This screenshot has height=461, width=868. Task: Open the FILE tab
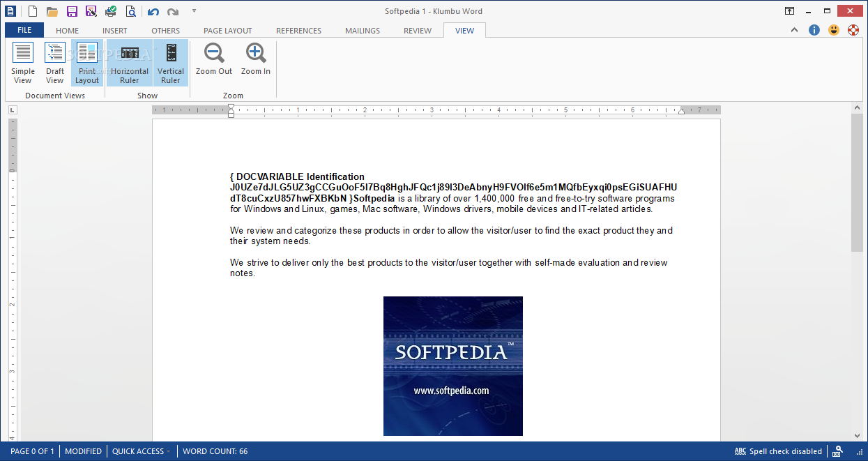(24, 30)
